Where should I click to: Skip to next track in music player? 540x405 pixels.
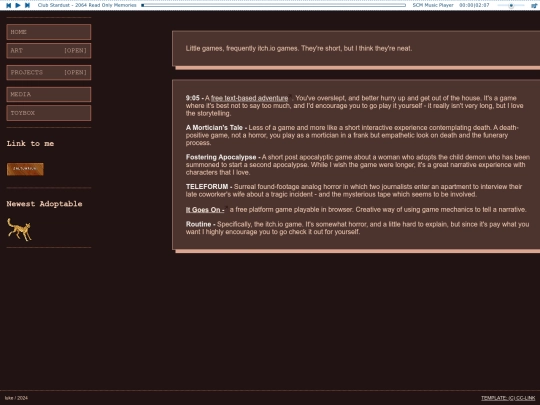tap(27, 5)
